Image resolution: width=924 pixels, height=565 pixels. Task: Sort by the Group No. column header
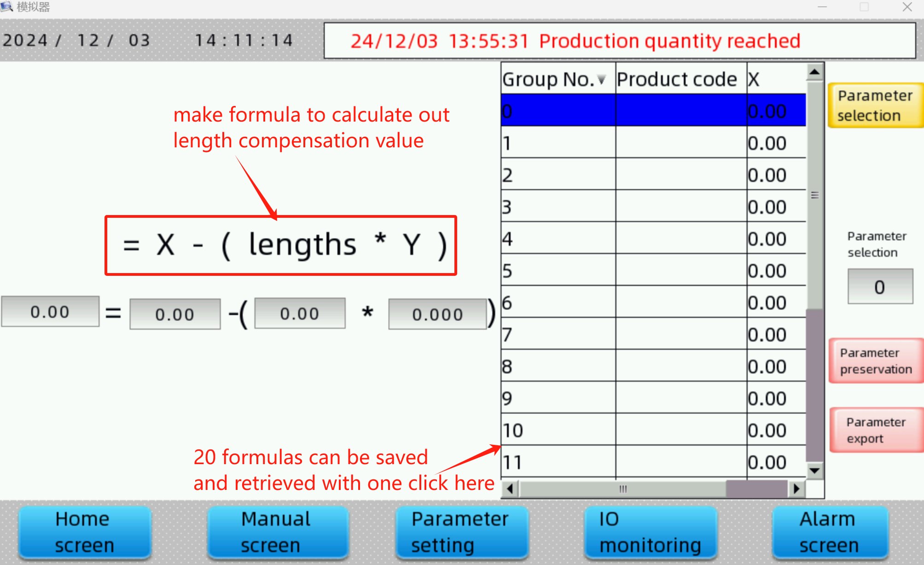click(558, 79)
